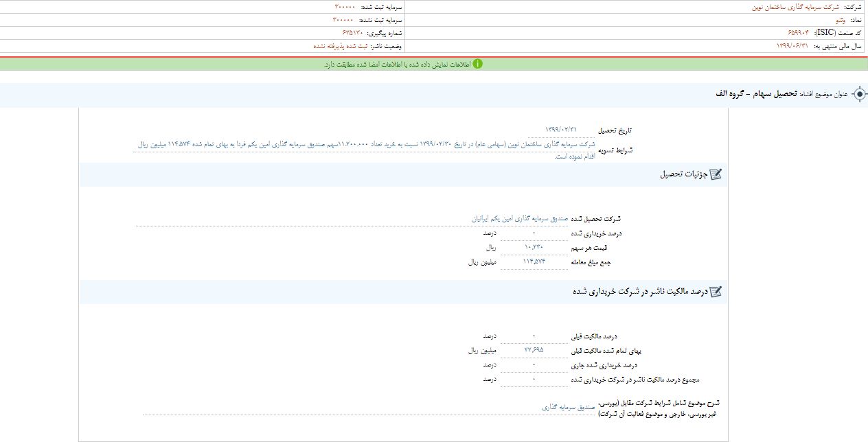Click the total transaction amount ۱۱۴,۵۷۴
868x442 pixels.
point(534,262)
